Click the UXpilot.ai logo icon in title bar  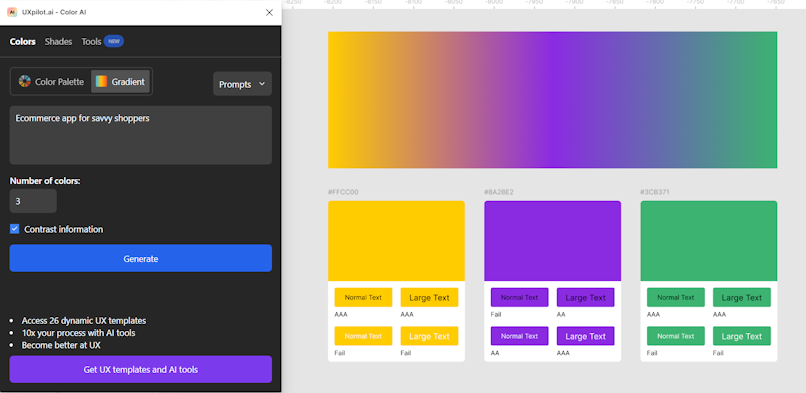coord(12,12)
